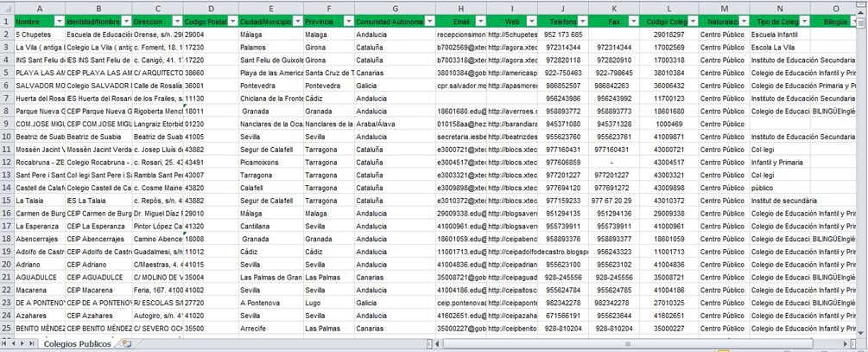Select fax cell '922-798645'
The image size is (868, 352).
pos(614,73)
